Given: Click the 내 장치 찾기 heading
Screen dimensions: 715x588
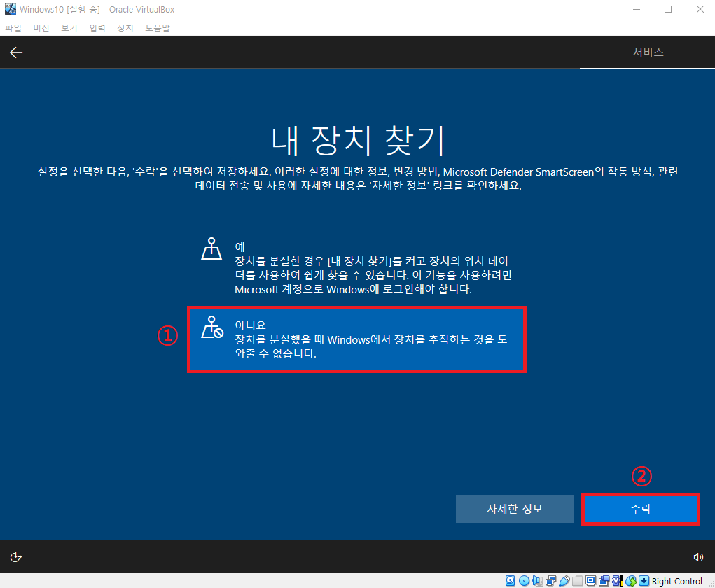Looking at the screenshot, I should point(357,141).
